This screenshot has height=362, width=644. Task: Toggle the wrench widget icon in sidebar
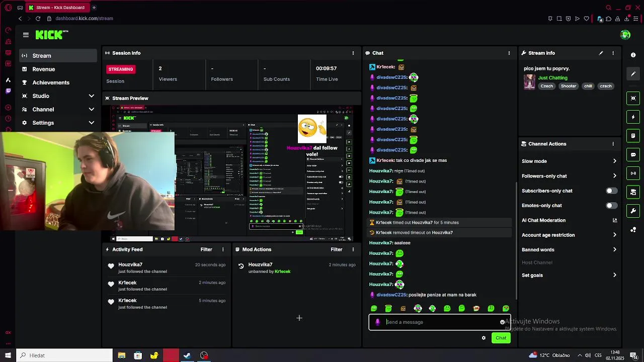pos(633,211)
